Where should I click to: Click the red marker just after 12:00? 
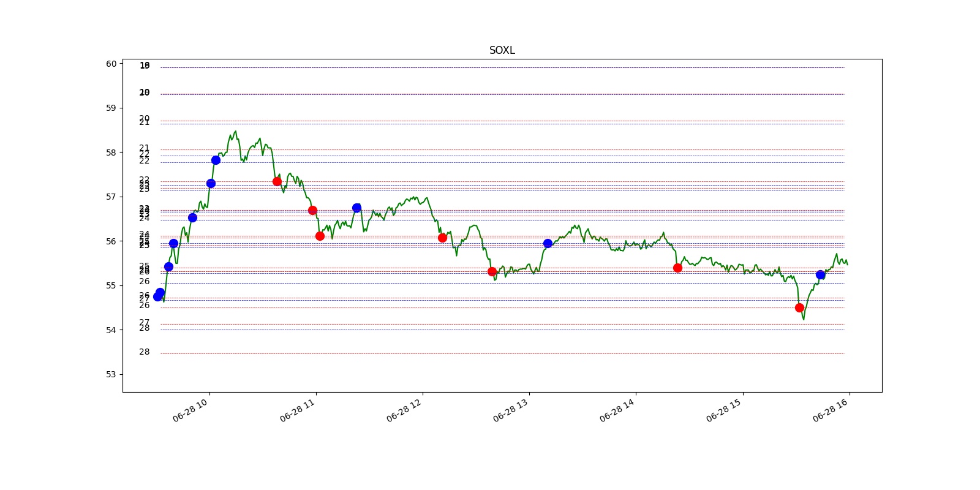pyautogui.click(x=442, y=238)
